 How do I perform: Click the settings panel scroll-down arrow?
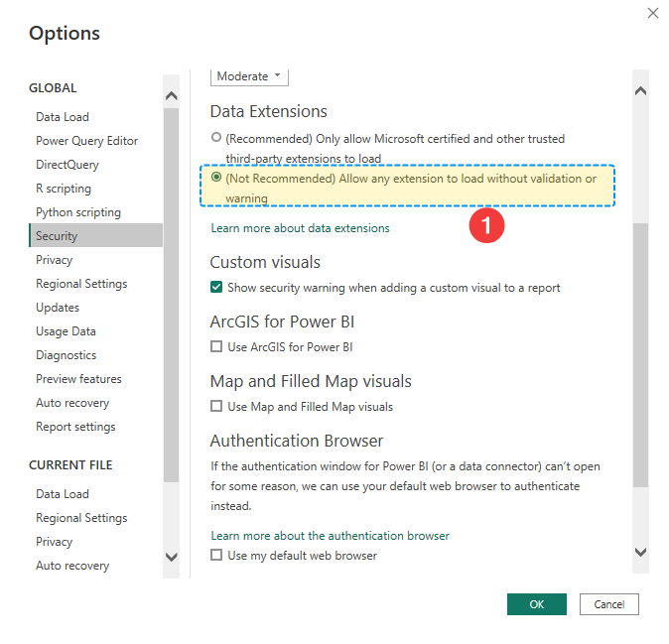click(x=640, y=552)
